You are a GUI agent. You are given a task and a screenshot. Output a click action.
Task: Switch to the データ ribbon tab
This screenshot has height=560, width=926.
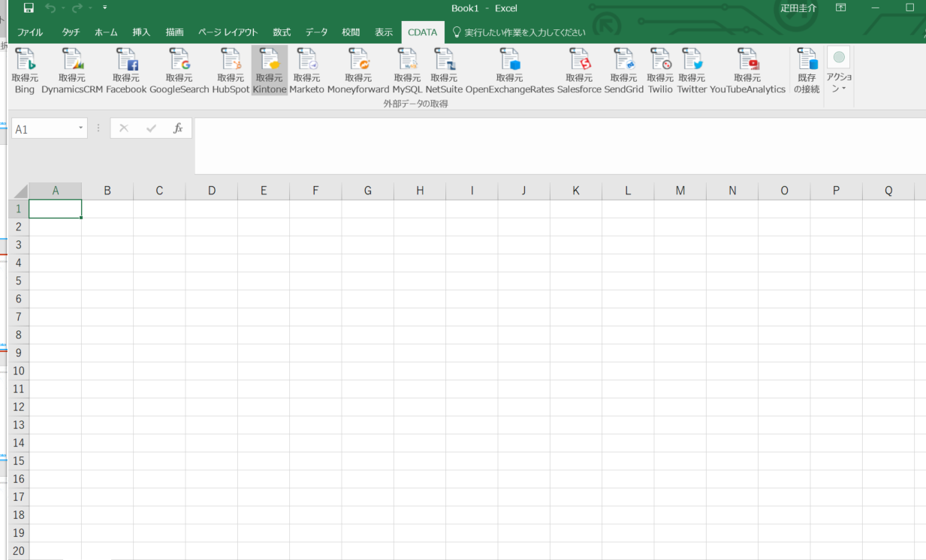click(x=316, y=32)
